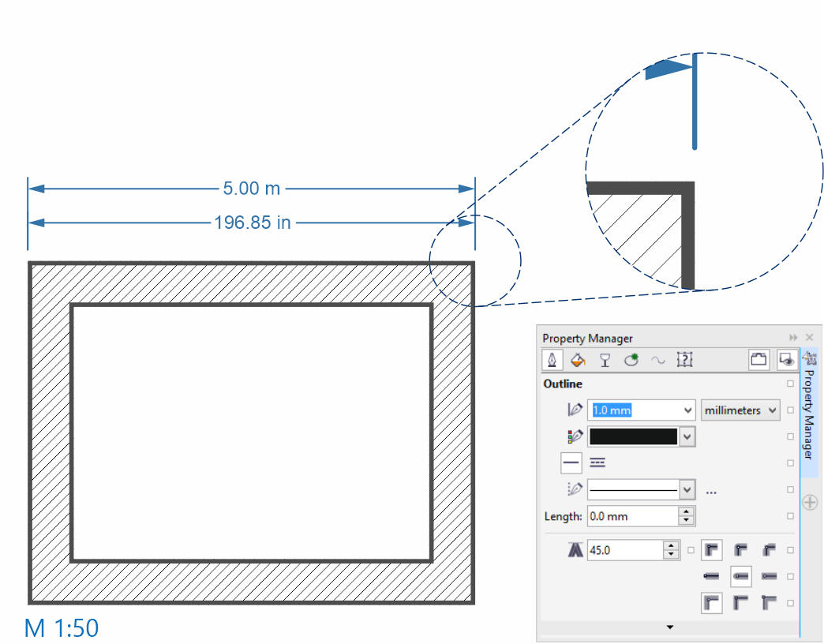Toggle the square indicator on line style dropdown row
Viewport: 824px width, 644px height.
pos(790,489)
